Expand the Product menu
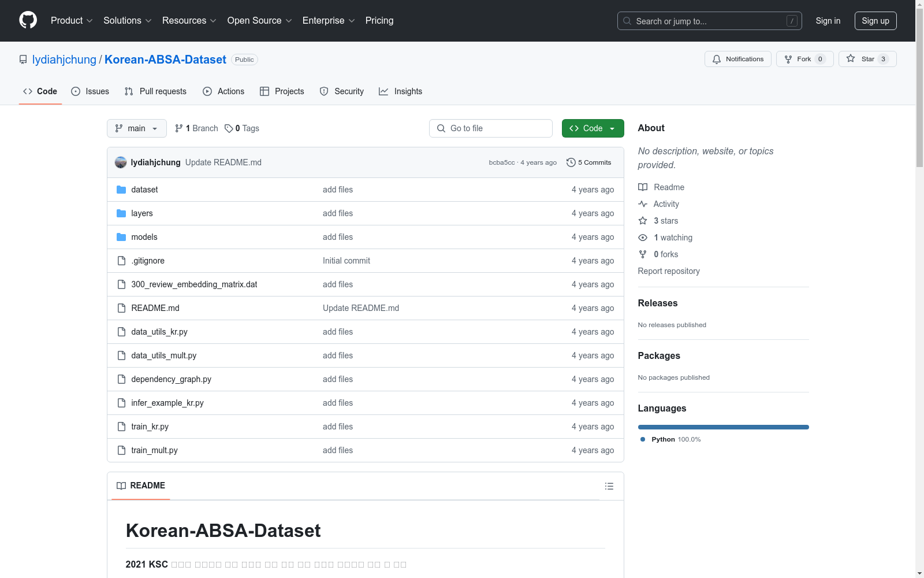The image size is (924, 578). coord(72,20)
